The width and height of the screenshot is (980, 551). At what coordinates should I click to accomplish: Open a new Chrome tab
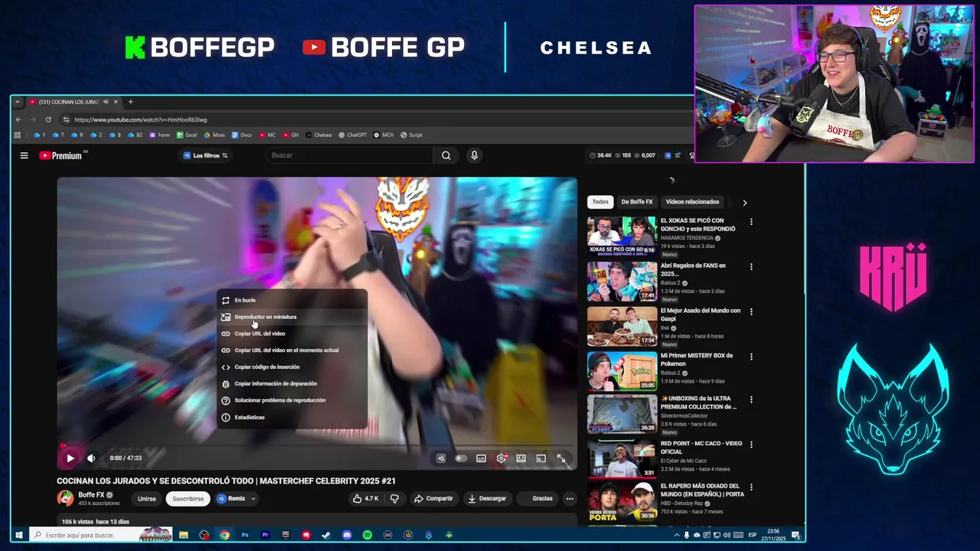[x=130, y=102]
